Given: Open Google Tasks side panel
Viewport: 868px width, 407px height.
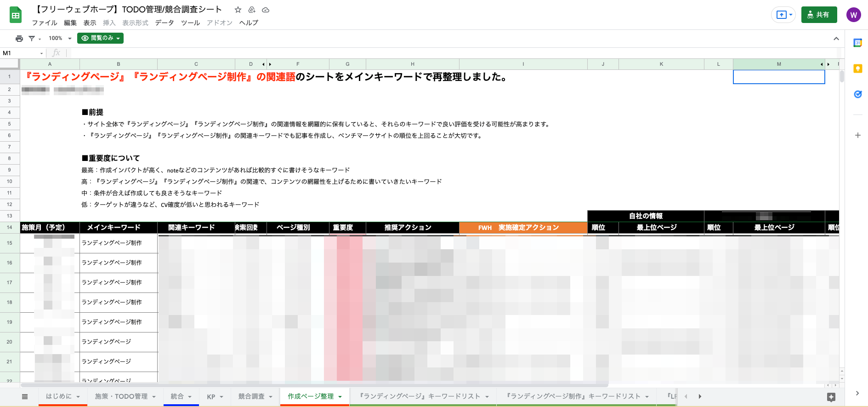Looking at the screenshot, I should click(x=857, y=94).
